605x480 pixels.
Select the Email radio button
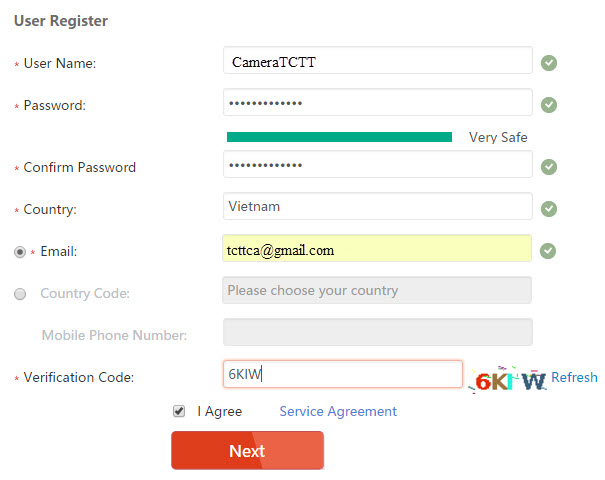[x=20, y=252]
